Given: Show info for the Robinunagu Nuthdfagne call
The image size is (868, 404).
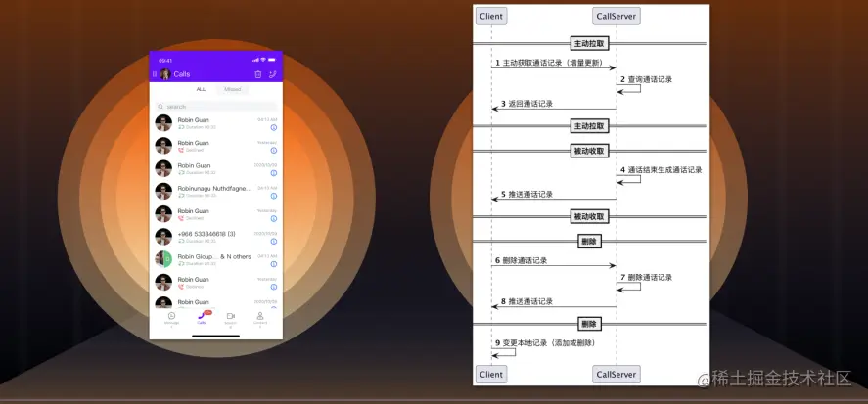Looking at the screenshot, I should [273, 196].
